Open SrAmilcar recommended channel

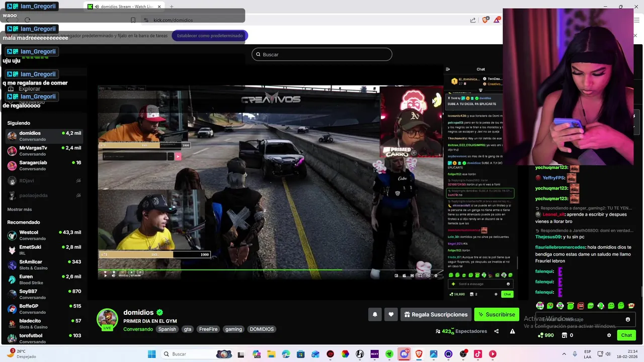click(44, 264)
